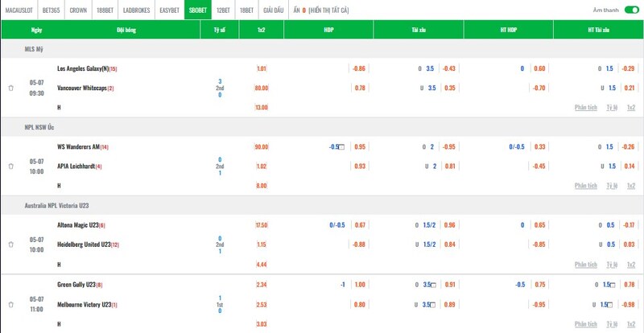Open Phân tích for WS Wanderers match
The image size is (644, 333).
coord(586,186)
